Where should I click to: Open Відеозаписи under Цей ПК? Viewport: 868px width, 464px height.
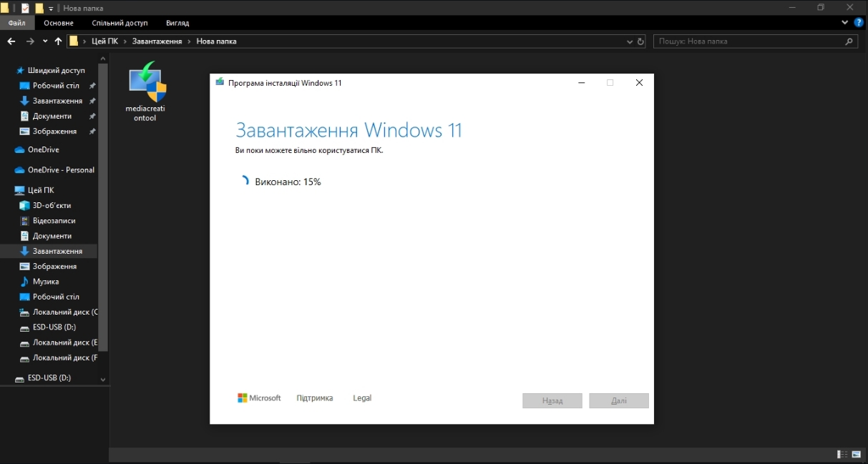(x=54, y=221)
